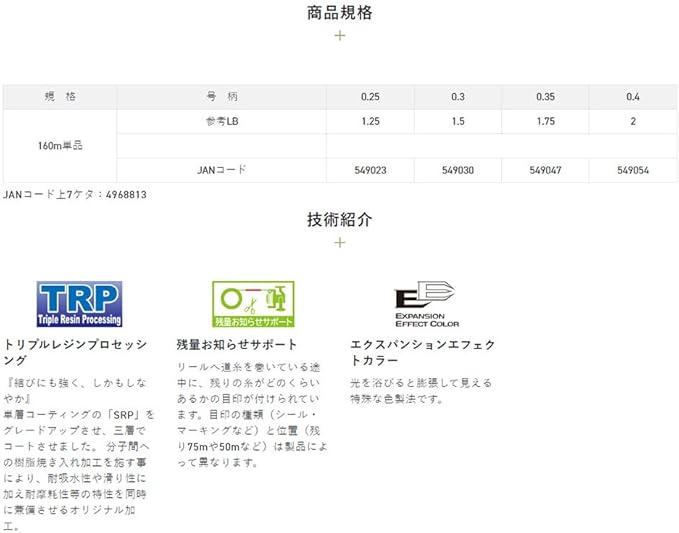679x533 pixels.
Task: Click the 商品規格 heading
Action: point(340,13)
